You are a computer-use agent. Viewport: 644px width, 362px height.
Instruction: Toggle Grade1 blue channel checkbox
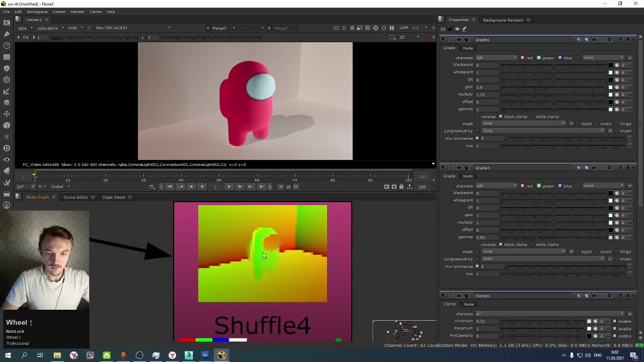tap(559, 58)
